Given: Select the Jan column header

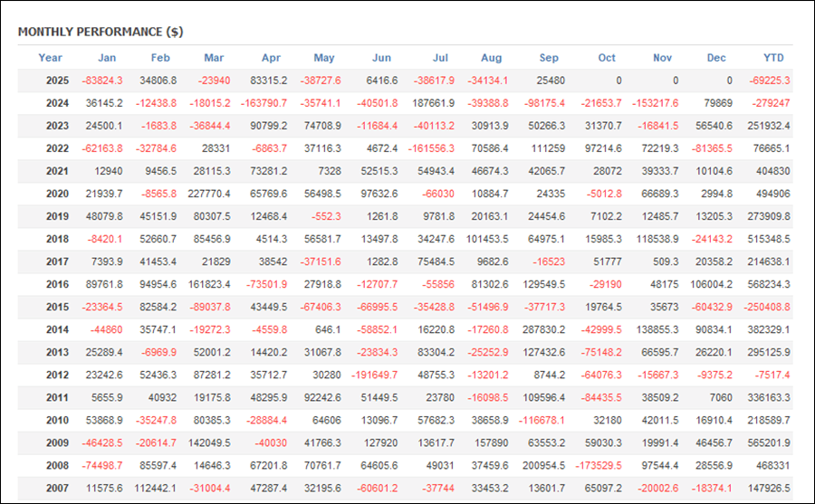Looking at the screenshot, I should 107,58.
